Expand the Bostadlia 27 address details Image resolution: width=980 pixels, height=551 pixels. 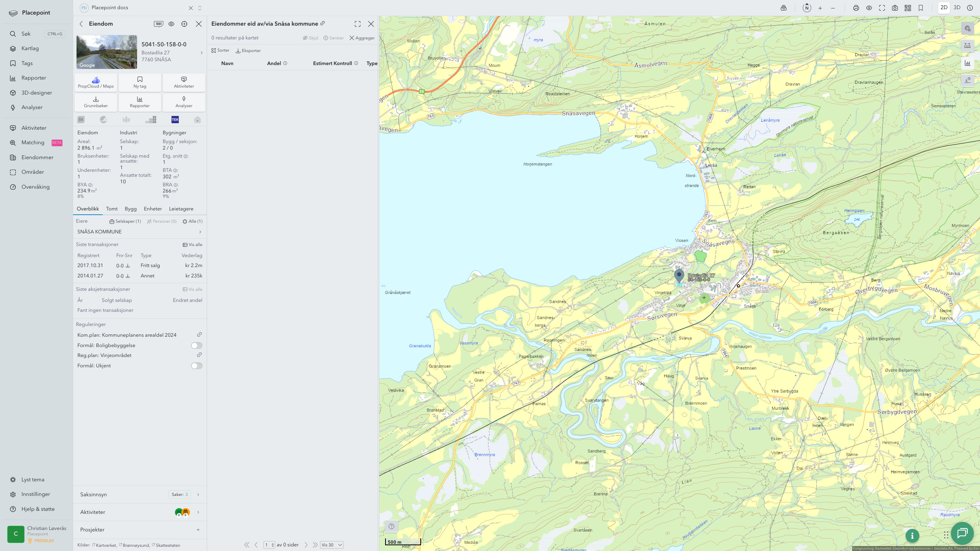(x=202, y=53)
